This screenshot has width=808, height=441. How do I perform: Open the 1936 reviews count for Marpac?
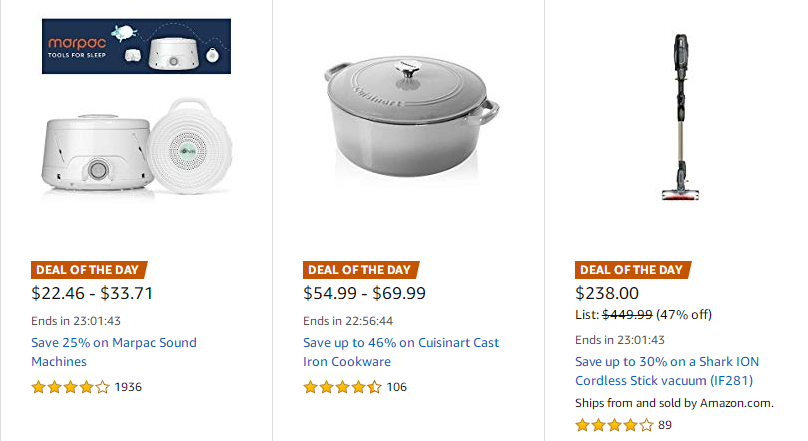point(128,387)
